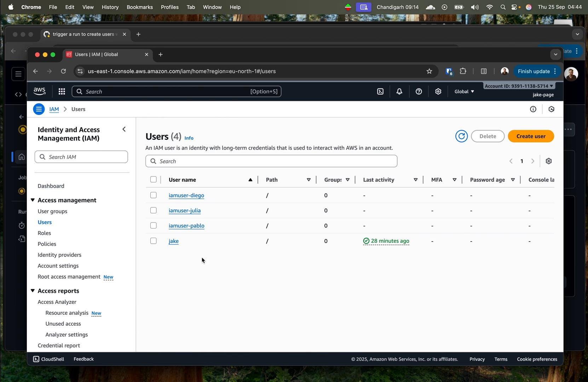Open the hexagon settings icon near breadcrumbs

pos(551,109)
